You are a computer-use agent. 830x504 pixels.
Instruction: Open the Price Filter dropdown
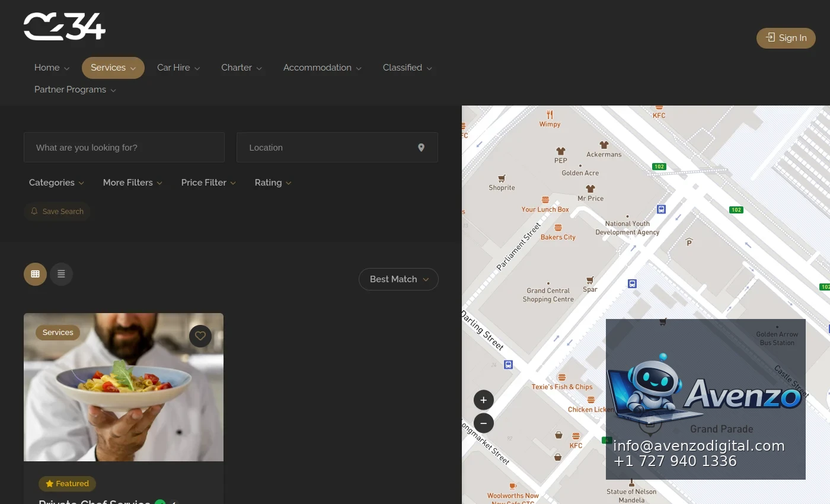click(209, 183)
